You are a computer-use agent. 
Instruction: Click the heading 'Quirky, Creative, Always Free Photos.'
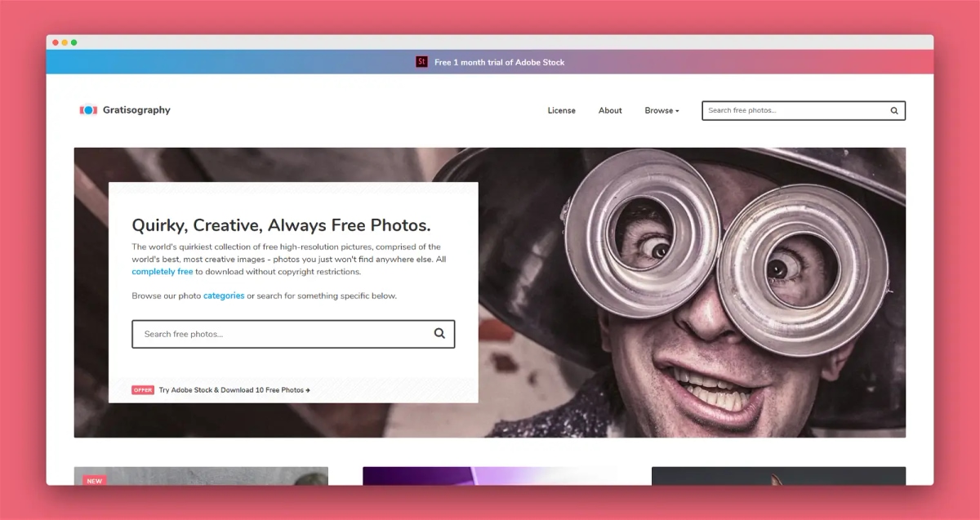coord(281,225)
